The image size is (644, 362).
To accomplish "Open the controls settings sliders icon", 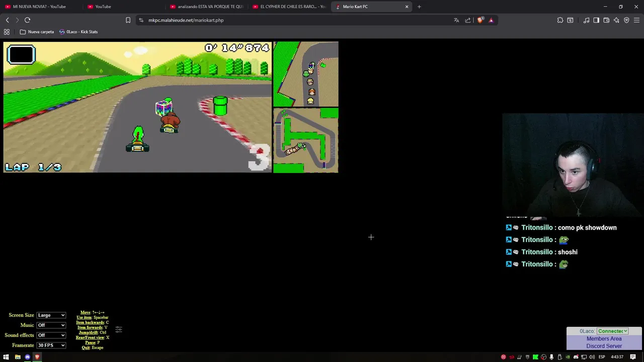I will [119, 329].
